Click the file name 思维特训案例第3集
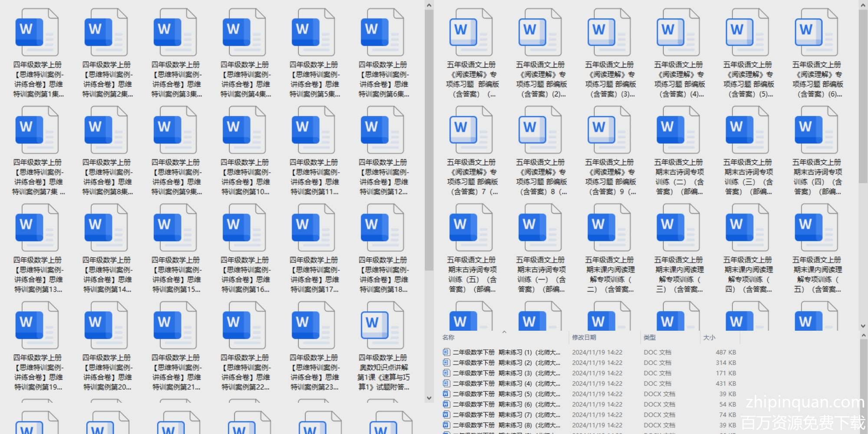 (x=176, y=79)
